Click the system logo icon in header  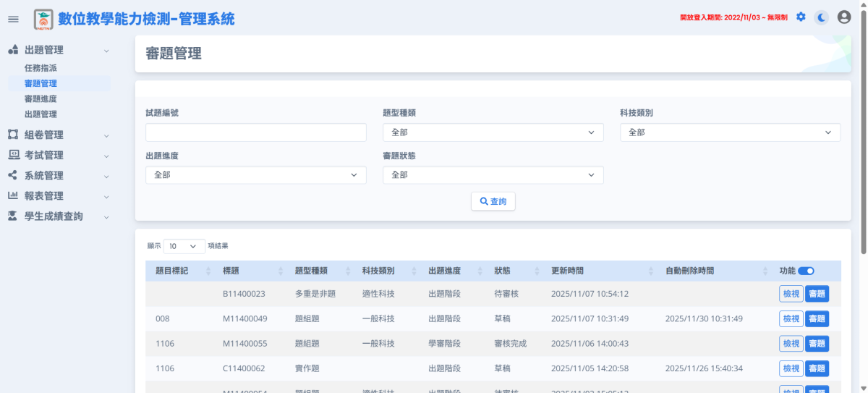coord(43,19)
